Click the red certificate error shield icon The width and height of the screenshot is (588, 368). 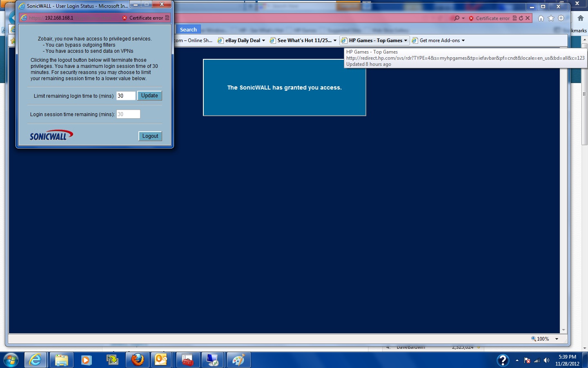coord(471,18)
